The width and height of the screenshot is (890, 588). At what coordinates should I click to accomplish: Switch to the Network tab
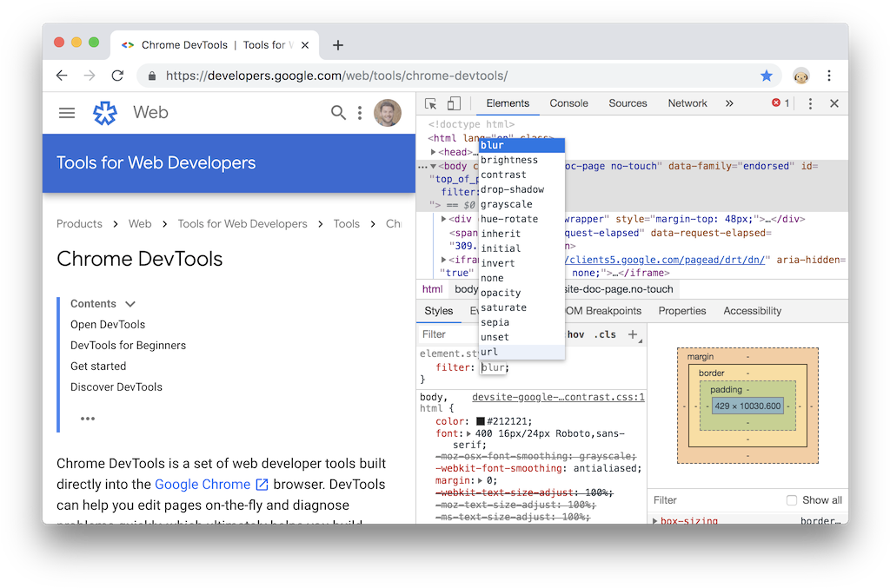click(687, 103)
